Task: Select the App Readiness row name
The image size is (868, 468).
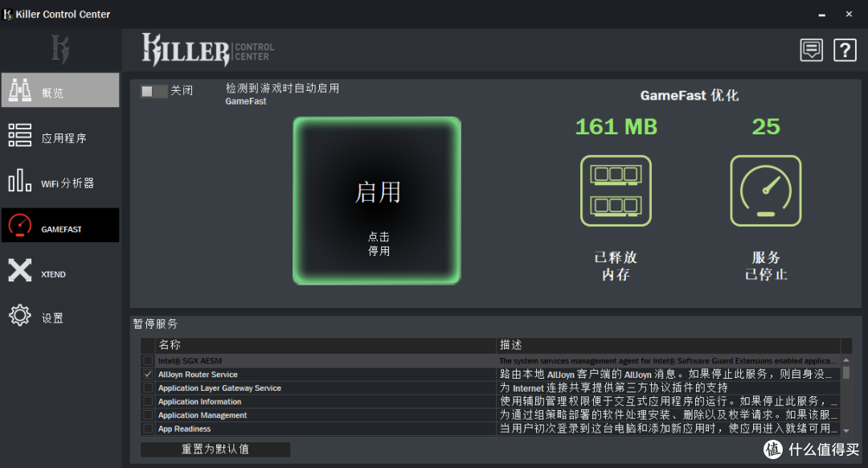Action: coord(184,429)
